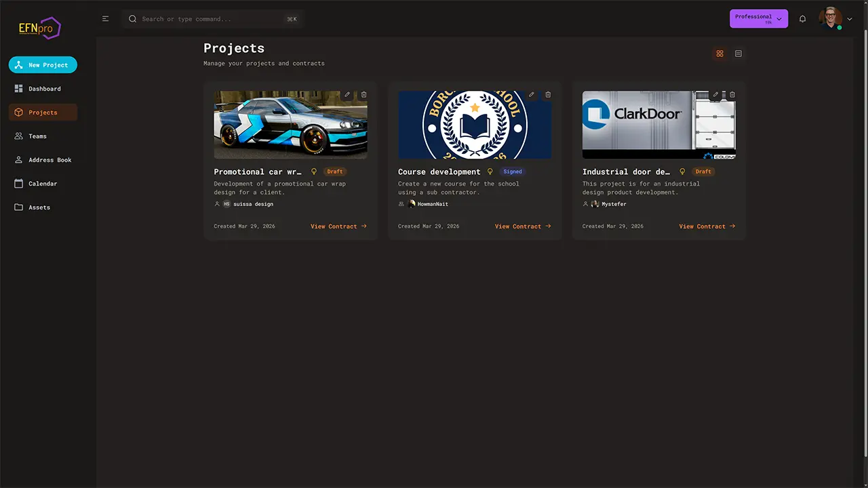868x488 pixels.
Task: Expand the user profile menu chevron
Action: [x=850, y=19]
